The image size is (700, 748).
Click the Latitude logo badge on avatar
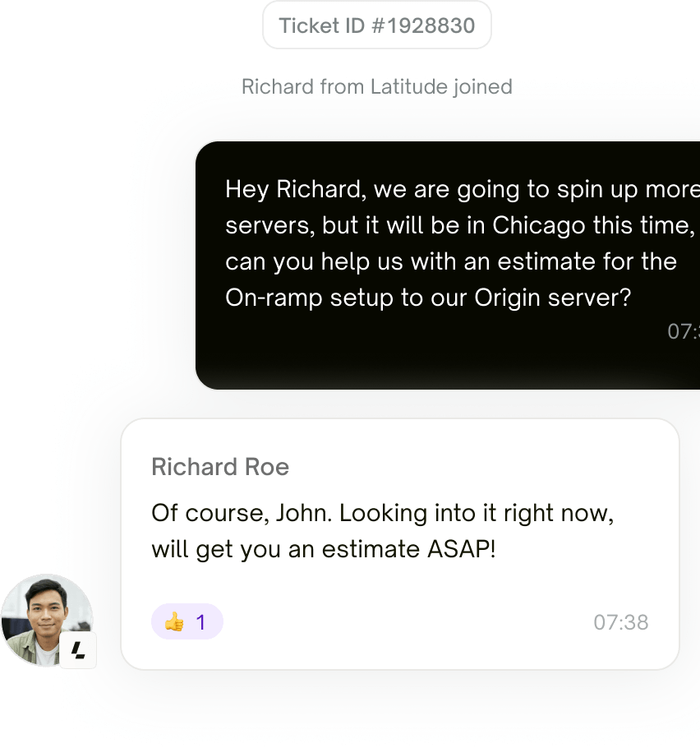[78, 650]
